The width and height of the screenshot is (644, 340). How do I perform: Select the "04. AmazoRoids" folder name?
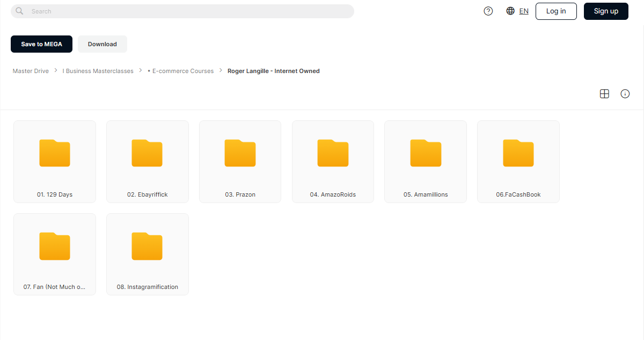coord(333,194)
